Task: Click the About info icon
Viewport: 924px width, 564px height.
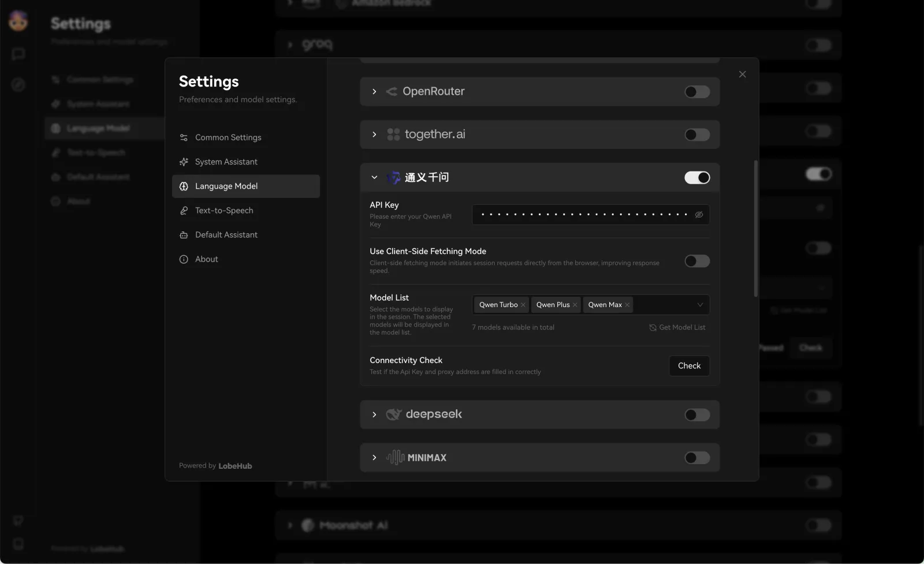Action: coord(184,259)
